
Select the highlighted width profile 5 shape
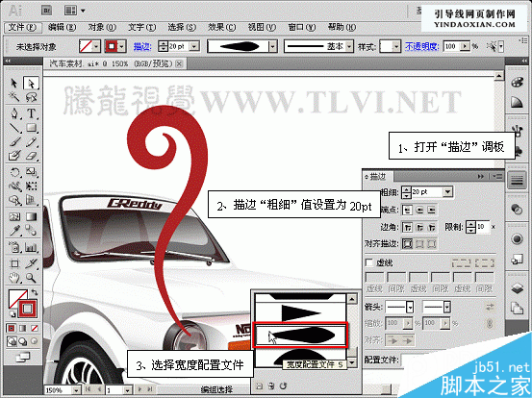coord(300,336)
